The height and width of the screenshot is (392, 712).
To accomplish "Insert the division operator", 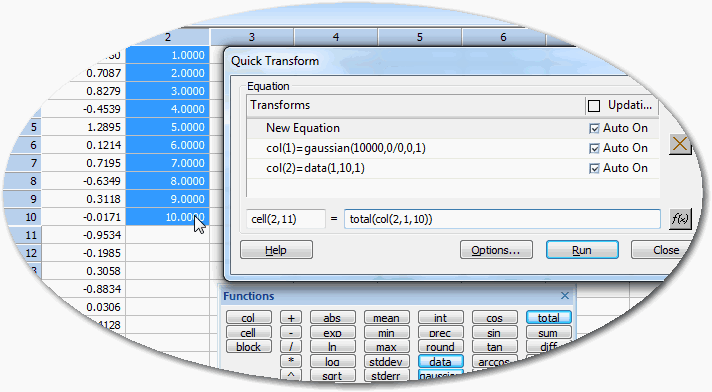I will click(291, 347).
